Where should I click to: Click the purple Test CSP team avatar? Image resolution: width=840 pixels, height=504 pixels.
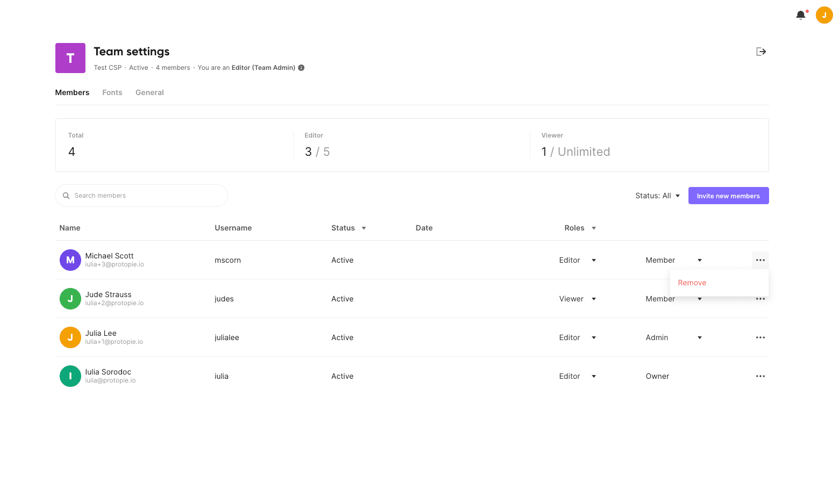(70, 57)
